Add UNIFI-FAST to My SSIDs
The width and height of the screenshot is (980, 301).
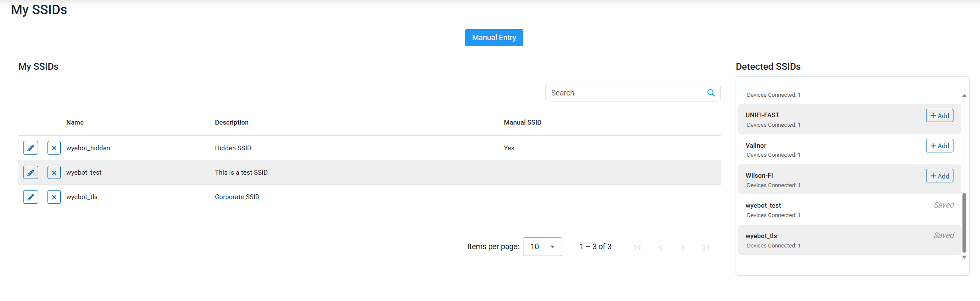939,116
